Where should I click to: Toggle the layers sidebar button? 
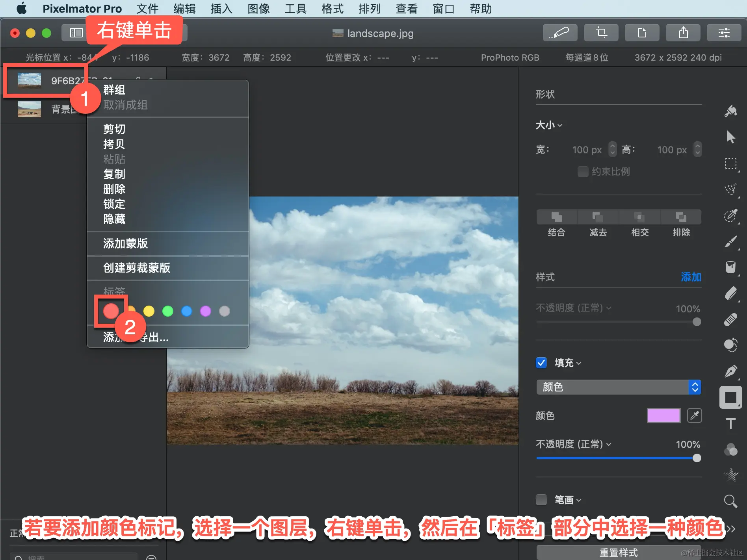(76, 33)
